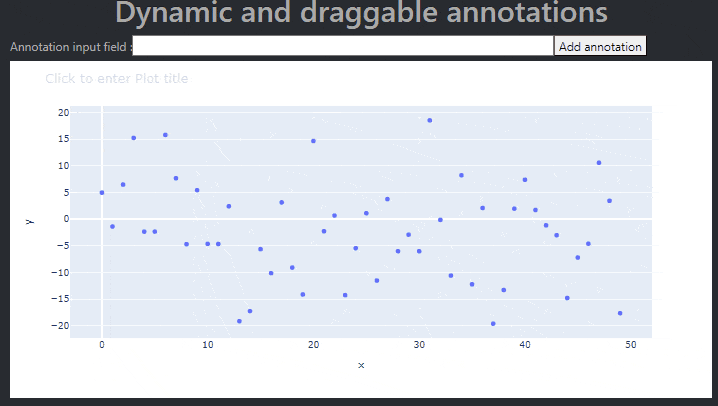
Task: Click the lowest data point at x=37
Action: (493, 324)
